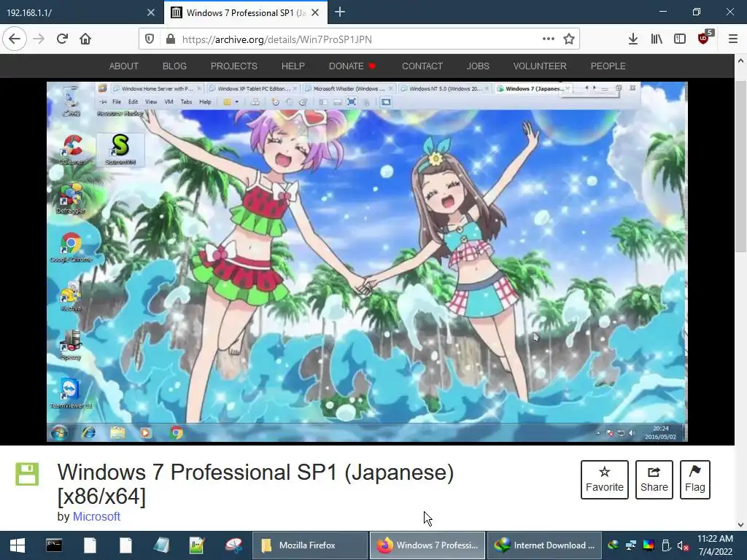Reload the current page
The image size is (747, 560).
click(x=62, y=39)
